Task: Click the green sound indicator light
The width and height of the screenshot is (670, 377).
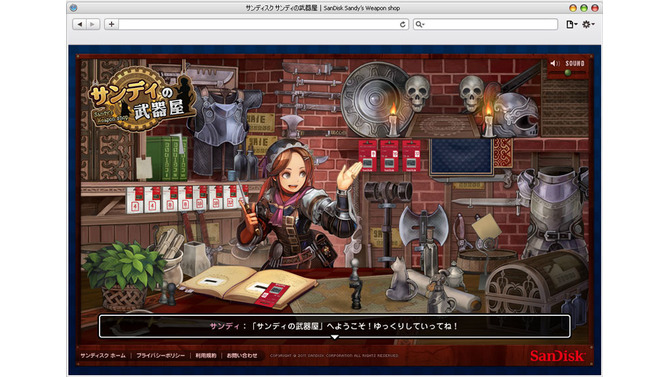Action: click(x=568, y=73)
